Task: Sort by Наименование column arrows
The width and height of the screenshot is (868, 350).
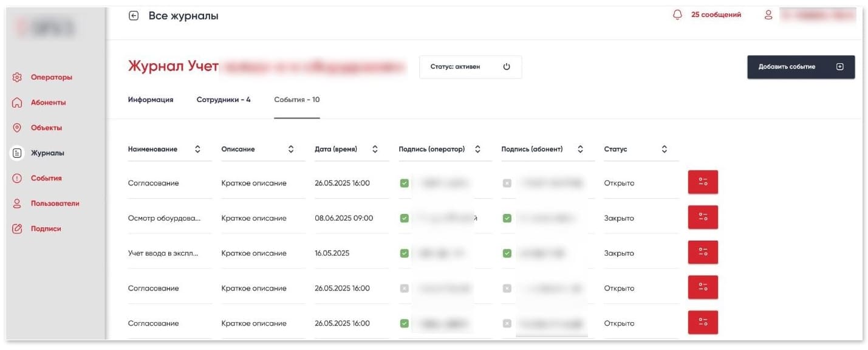Action: [x=197, y=149]
